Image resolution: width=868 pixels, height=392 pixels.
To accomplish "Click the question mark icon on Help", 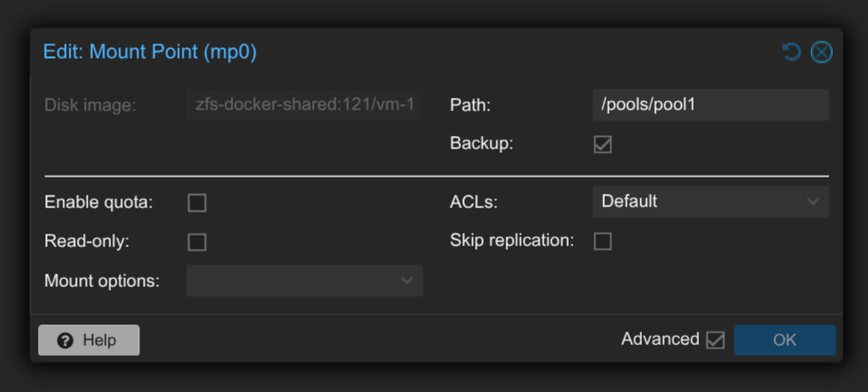I will coord(65,340).
